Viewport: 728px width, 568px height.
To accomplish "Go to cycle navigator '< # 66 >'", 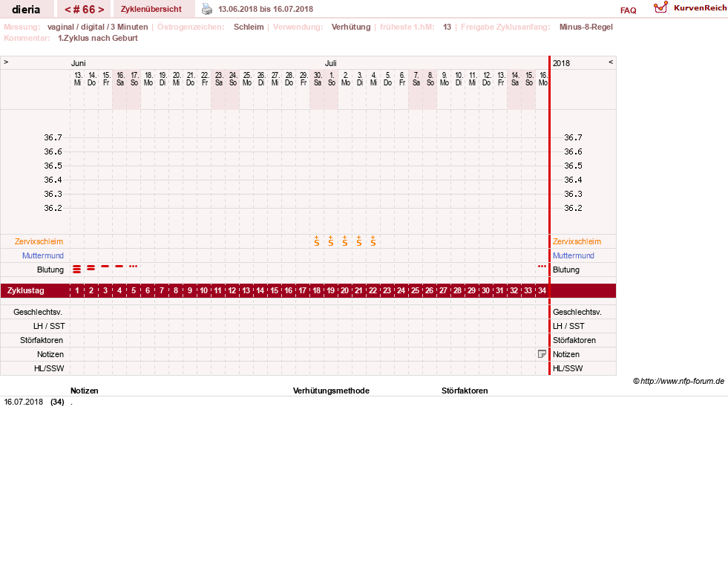I will (84, 10).
